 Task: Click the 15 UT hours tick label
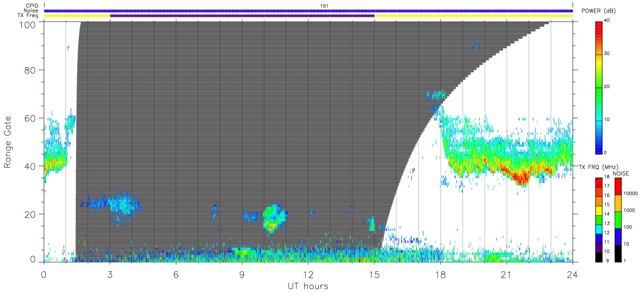point(374,274)
